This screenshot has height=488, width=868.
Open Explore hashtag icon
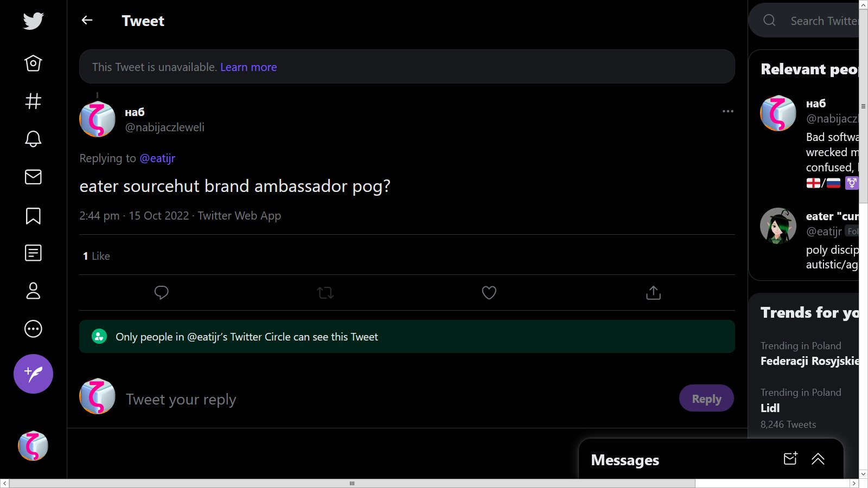33,101
